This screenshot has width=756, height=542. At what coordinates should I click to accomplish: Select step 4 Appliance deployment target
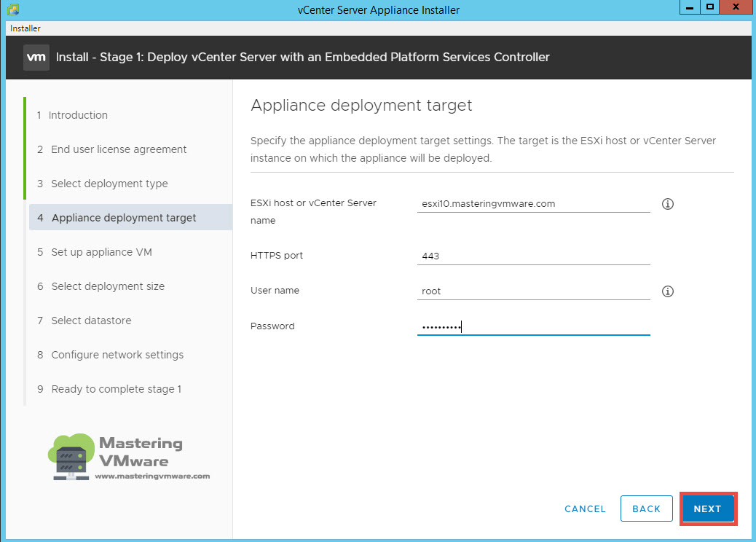pos(130,218)
